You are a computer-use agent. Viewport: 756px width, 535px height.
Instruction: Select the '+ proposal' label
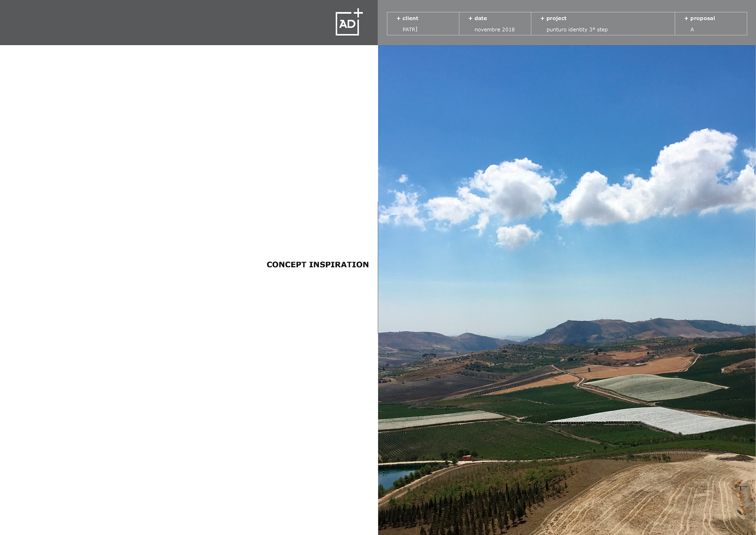pyautogui.click(x=699, y=19)
